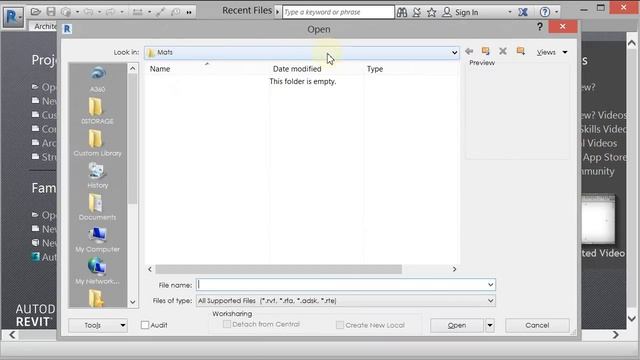This screenshot has height=360, width=640.
Task: Select History in the places list
Action: (x=98, y=175)
